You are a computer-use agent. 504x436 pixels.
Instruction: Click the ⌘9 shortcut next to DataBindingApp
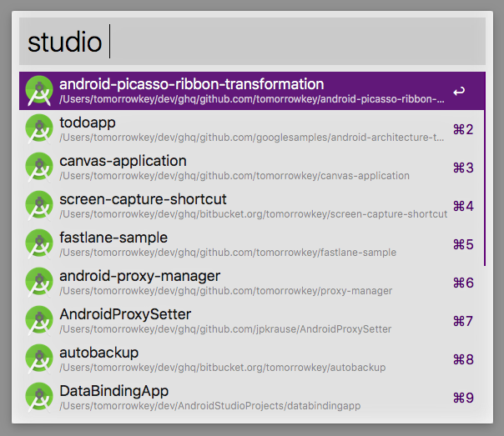[x=462, y=398]
